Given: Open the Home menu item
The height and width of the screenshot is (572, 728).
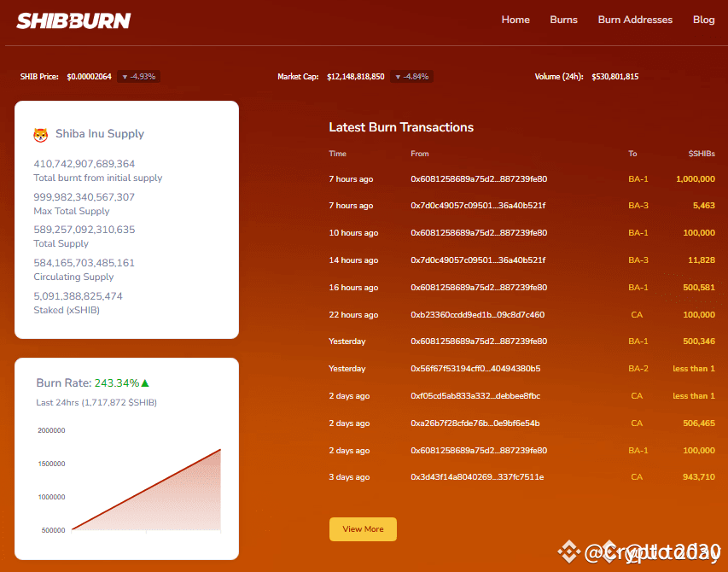Looking at the screenshot, I should click(515, 20).
